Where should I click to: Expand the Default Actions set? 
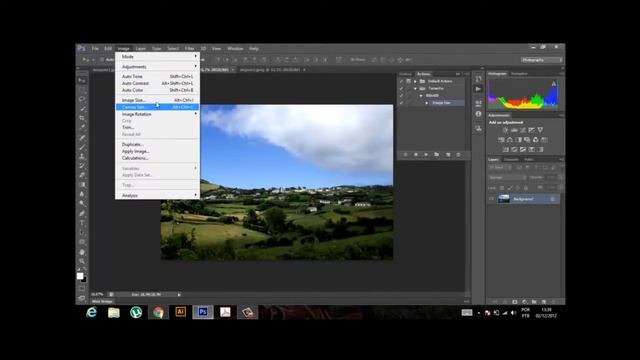(416, 81)
